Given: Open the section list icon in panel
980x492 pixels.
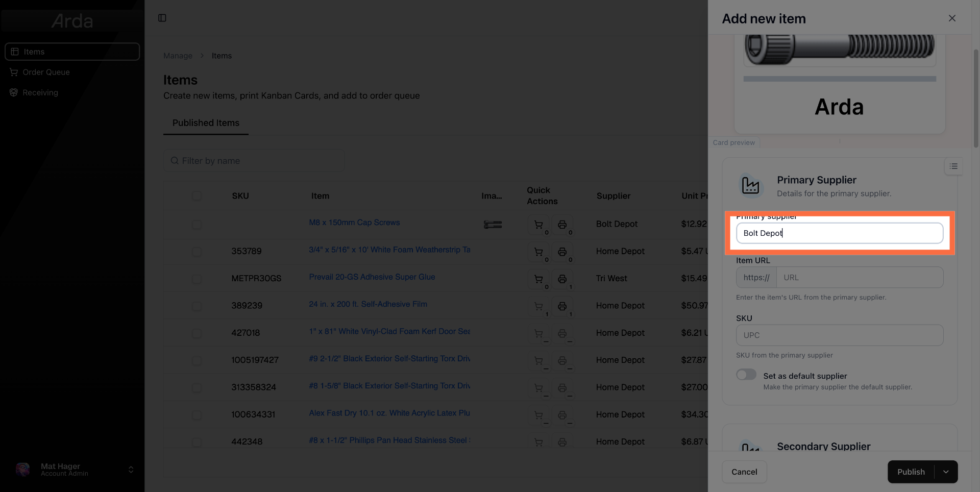Looking at the screenshot, I should click(x=953, y=166).
